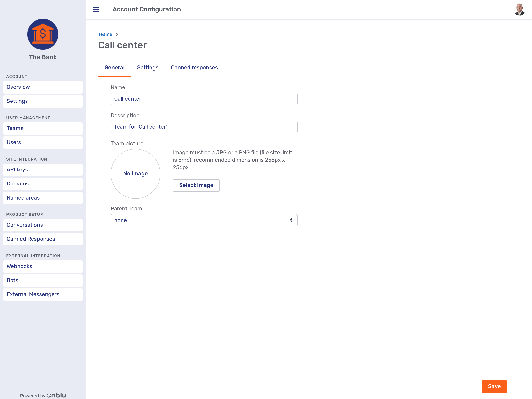Open the user avatar profile menu
This screenshot has width=532, height=399.
pyautogui.click(x=519, y=9)
